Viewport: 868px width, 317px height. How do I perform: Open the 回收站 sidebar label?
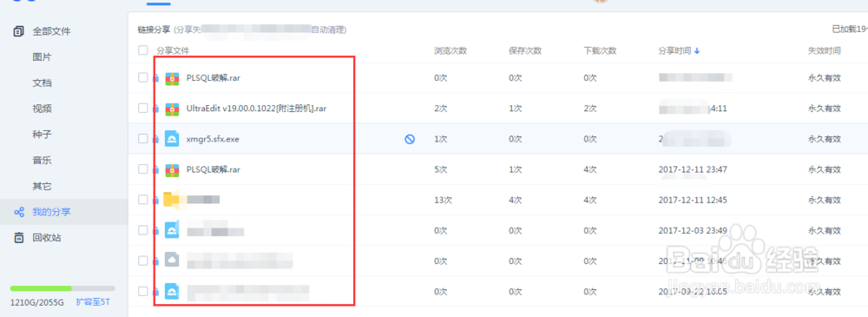click(47, 238)
